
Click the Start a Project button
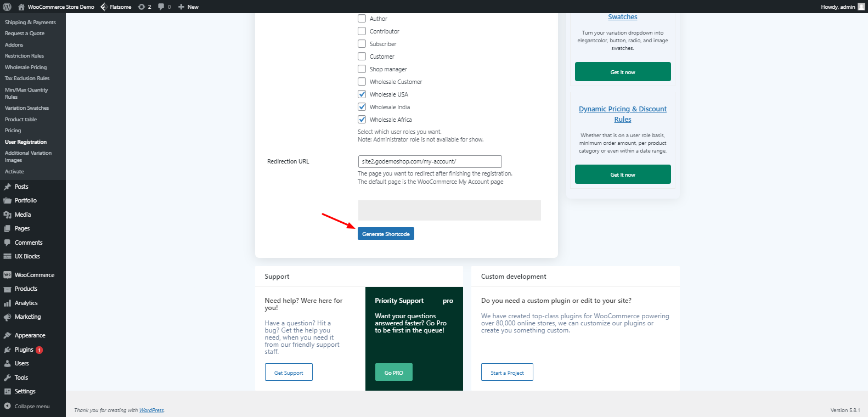[x=507, y=373]
